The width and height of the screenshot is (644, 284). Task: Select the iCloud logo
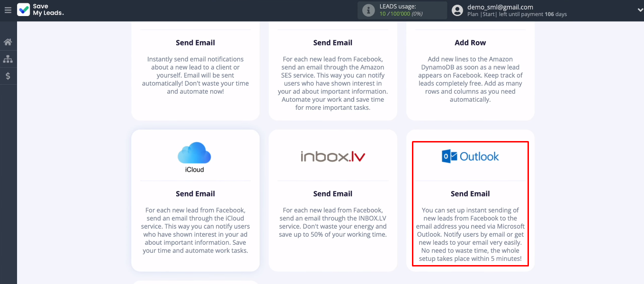click(x=195, y=157)
